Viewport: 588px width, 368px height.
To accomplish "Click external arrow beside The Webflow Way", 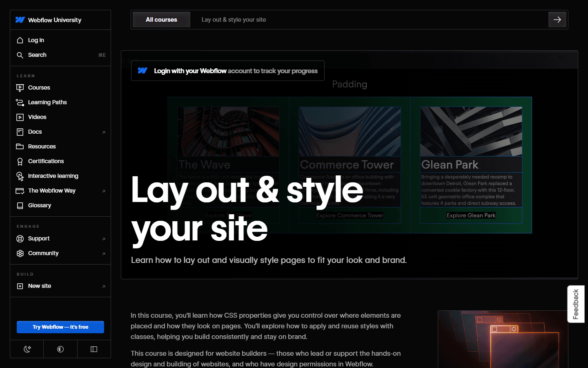I will [x=104, y=191].
